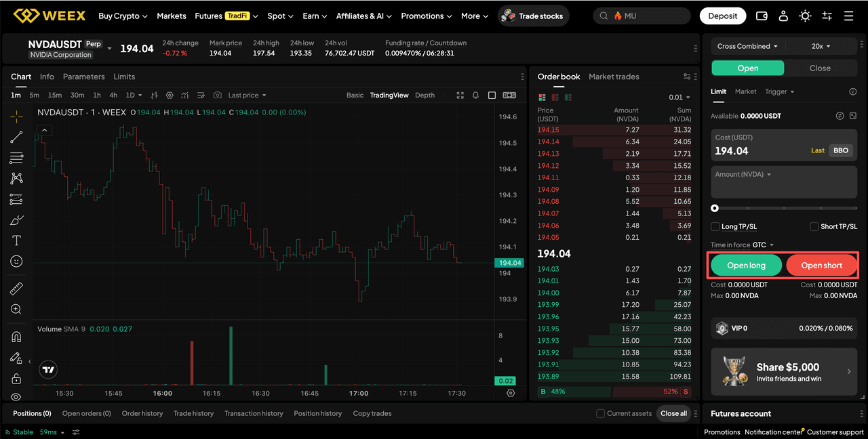
Task: Tick the Current assets checkbox
Action: pyautogui.click(x=600, y=413)
